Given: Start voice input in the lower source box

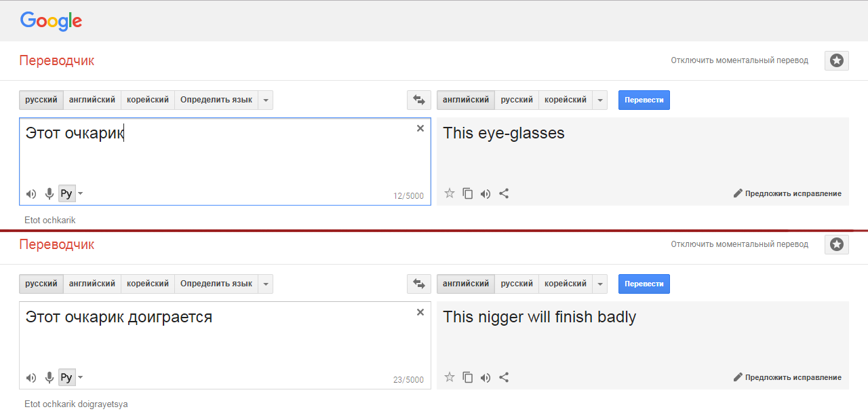Looking at the screenshot, I should (x=49, y=377).
